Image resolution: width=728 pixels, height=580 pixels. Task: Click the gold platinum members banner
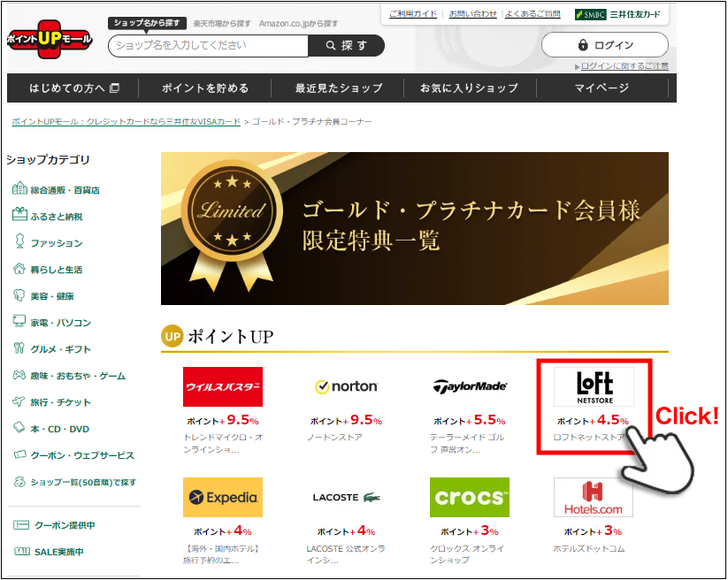(415, 228)
